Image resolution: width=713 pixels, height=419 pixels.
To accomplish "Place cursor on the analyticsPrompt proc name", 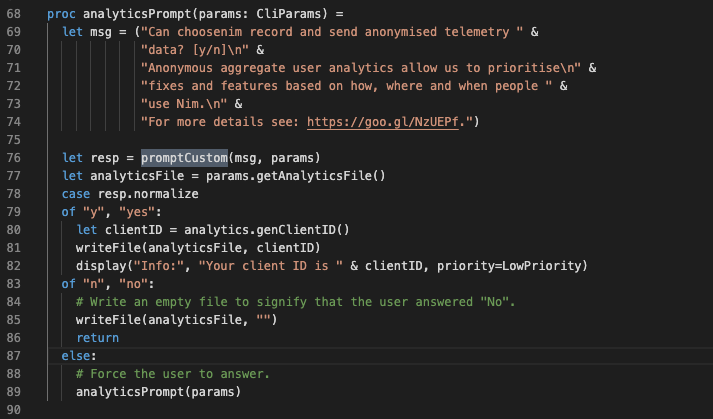I will click(137, 14).
